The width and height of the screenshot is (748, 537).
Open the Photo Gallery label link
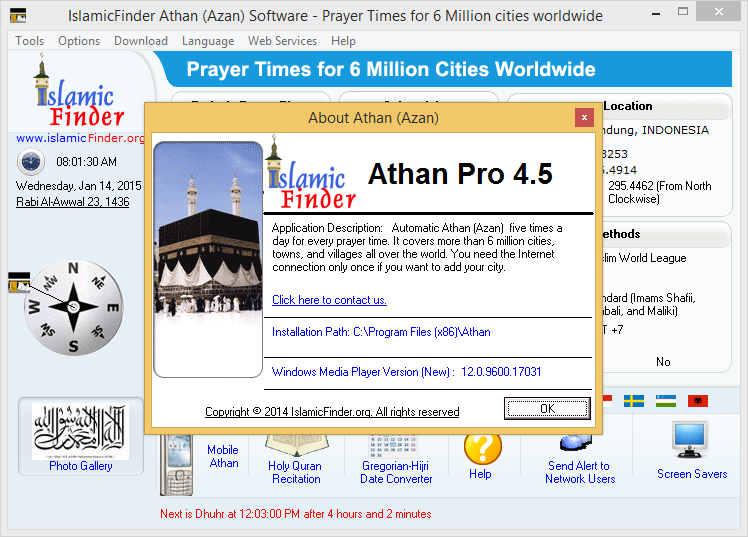coord(81,466)
